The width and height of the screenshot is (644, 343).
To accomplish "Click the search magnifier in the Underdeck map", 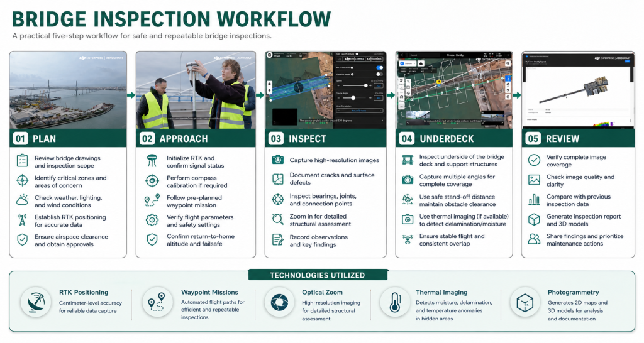I will point(508,63).
